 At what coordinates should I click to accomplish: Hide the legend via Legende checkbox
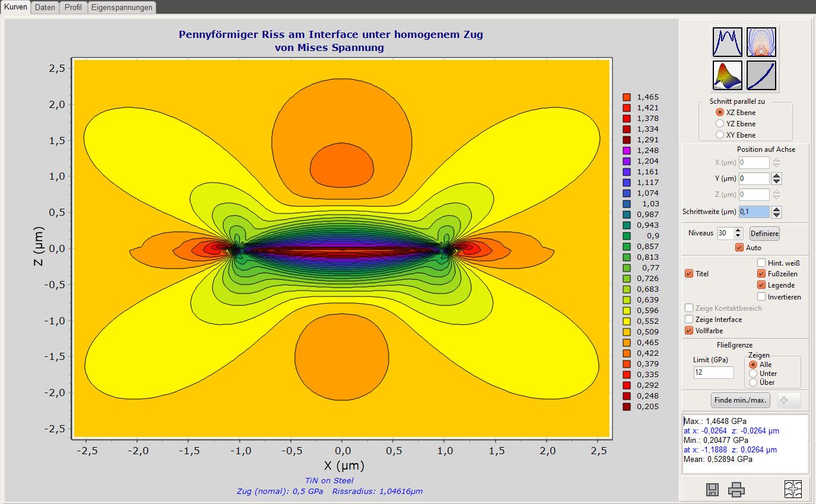click(x=761, y=285)
